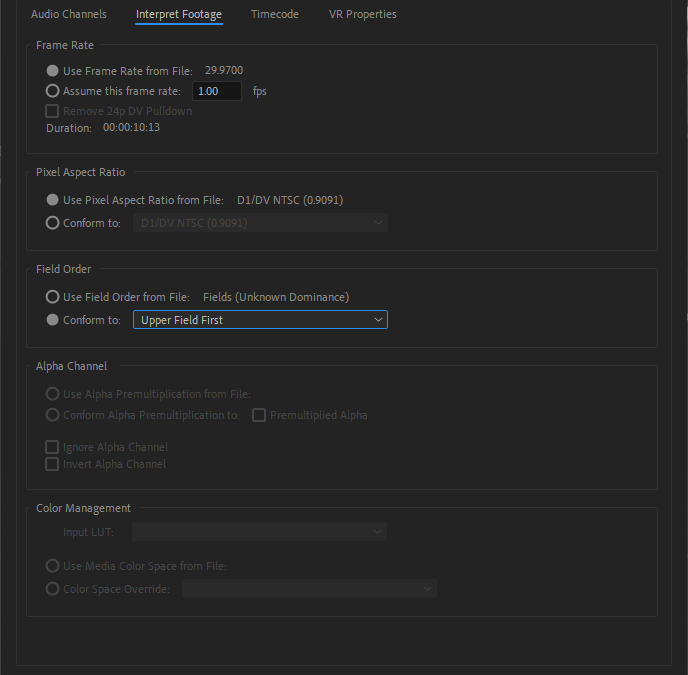Click the frame rate fps input field
Image resolution: width=688 pixels, height=675 pixels.
point(217,91)
